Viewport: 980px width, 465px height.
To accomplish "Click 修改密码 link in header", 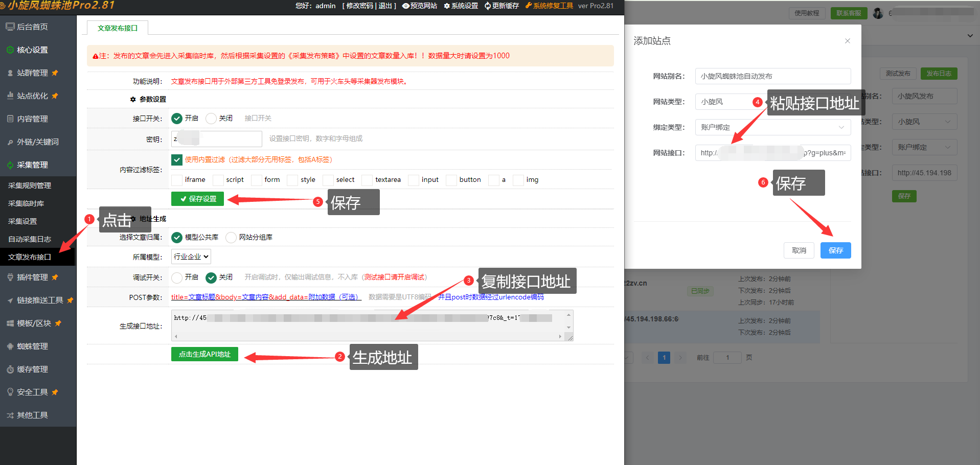I will pos(360,6).
